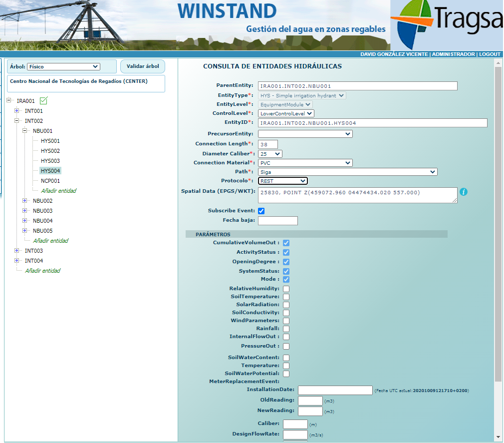504x443 pixels.
Task: Collapse the IRA001 root node
Action: [x=8, y=100]
